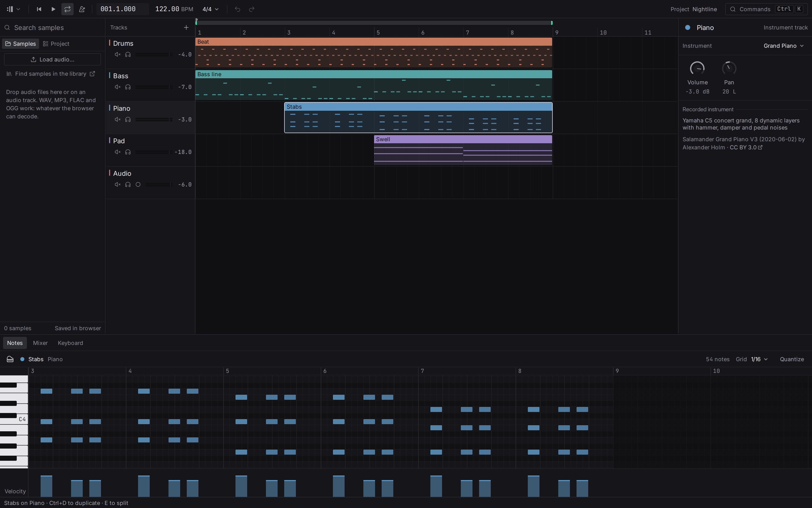Select the Bass line clip header

(x=374, y=74)
